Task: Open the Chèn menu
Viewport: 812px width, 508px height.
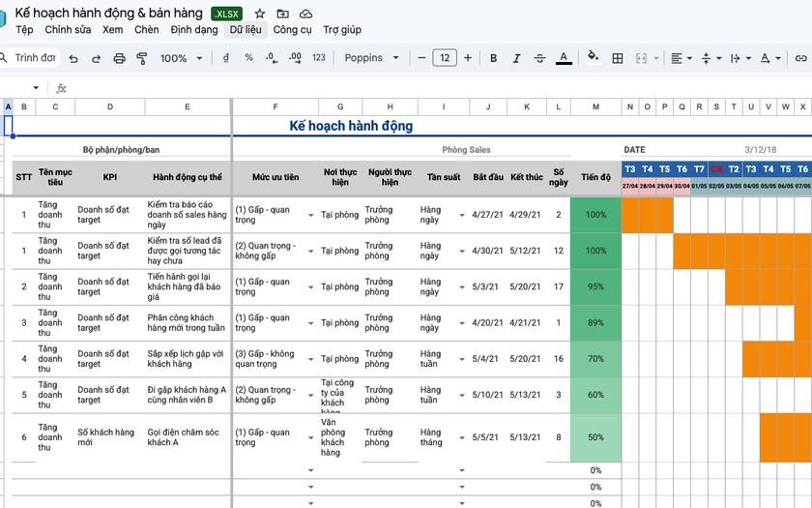Action: [147, 30]
